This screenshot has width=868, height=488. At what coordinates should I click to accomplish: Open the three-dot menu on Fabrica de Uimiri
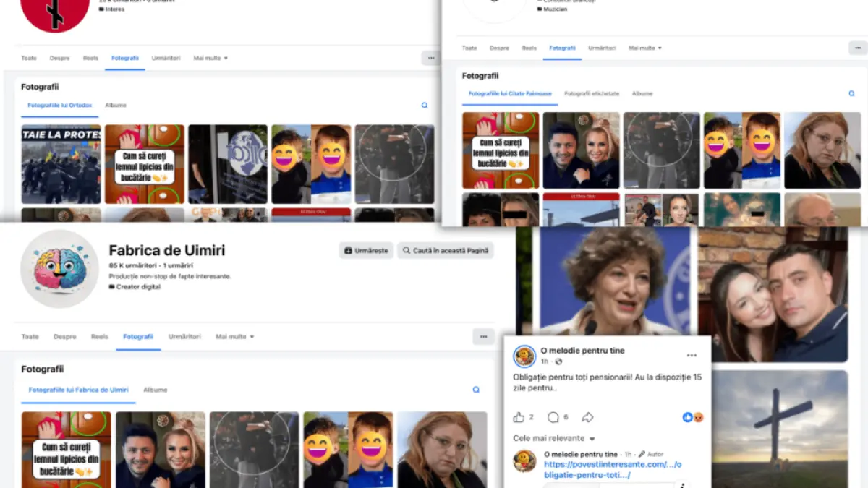(x=484, y=336)
